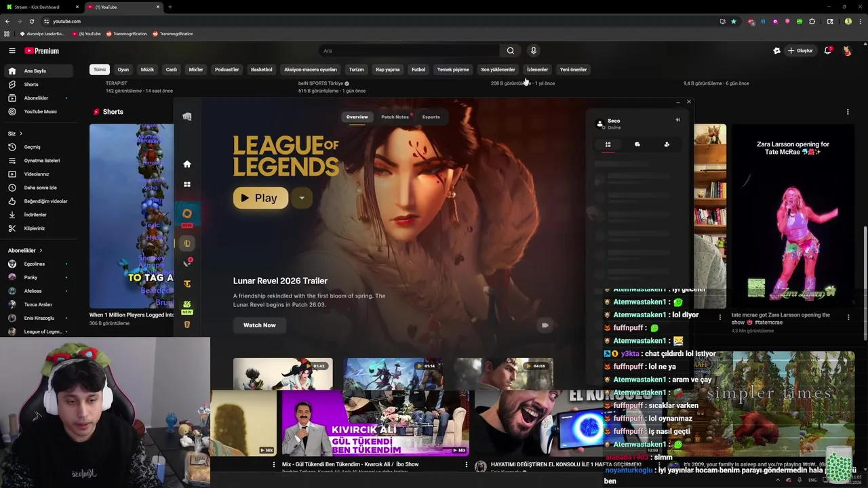Screen dimensions: 868x488
Task: Select the Teamfight Tactics icon in sidebar
Action: pyautogui.click(x=187, y=284)
